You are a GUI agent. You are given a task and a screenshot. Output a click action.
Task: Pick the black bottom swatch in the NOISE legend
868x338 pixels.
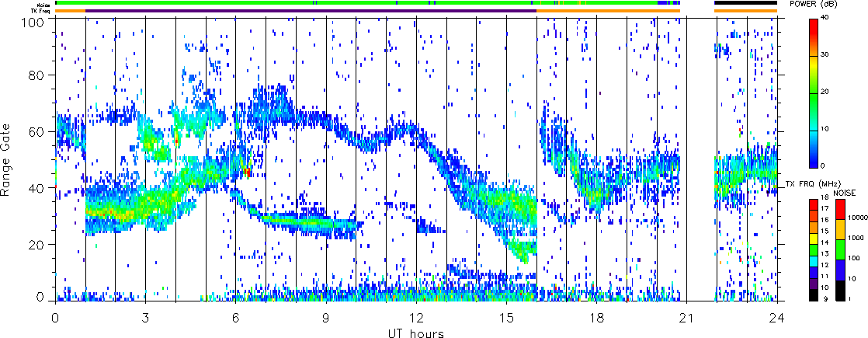pyautogui.click(x=840, y=291)
